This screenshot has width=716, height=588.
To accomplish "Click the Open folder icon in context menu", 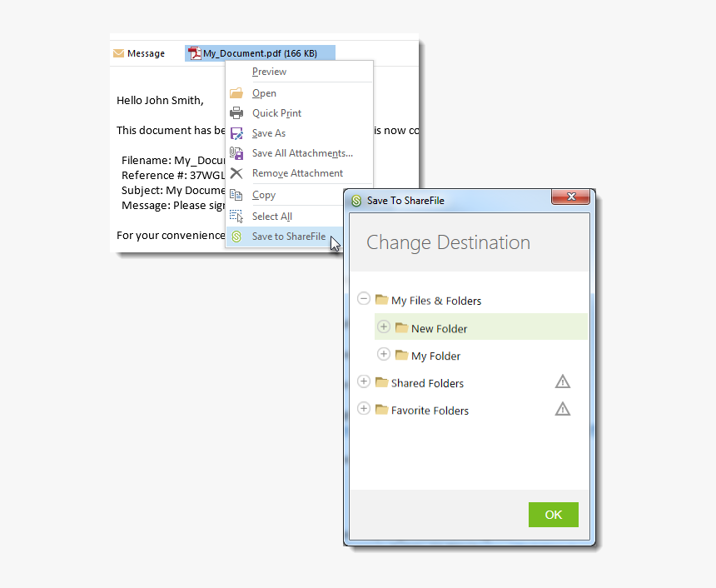I will tap(236, 93).
